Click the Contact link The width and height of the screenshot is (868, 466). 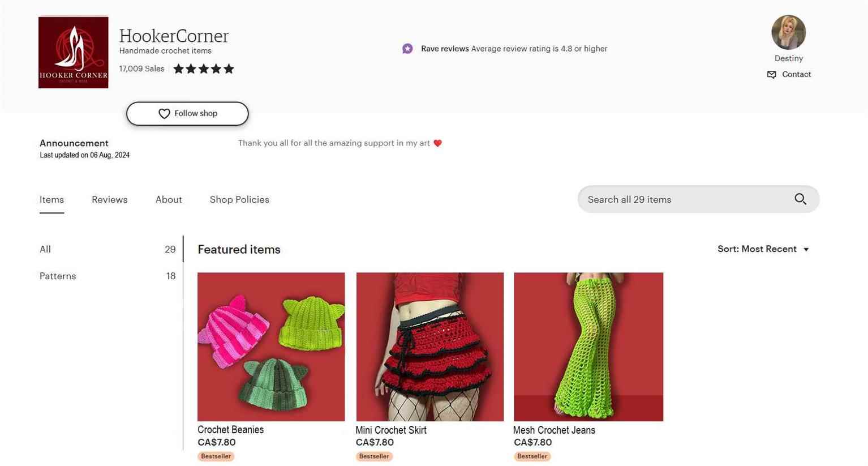796,75
